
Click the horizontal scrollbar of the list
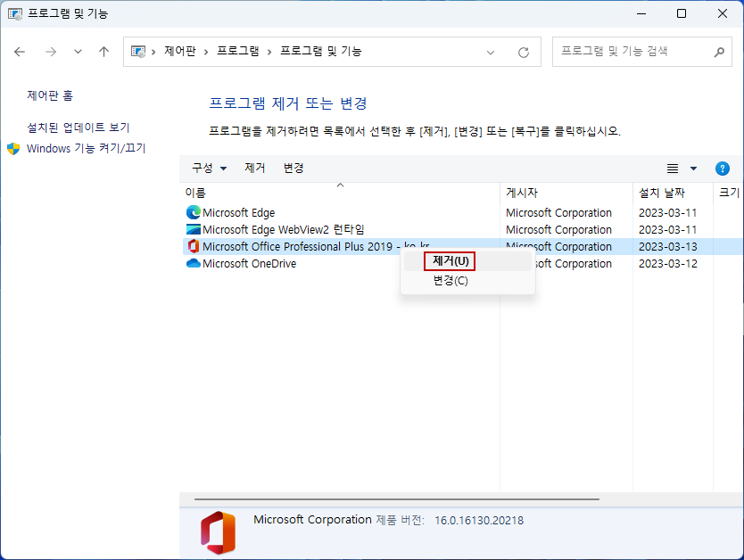click(x=397, y=499)
